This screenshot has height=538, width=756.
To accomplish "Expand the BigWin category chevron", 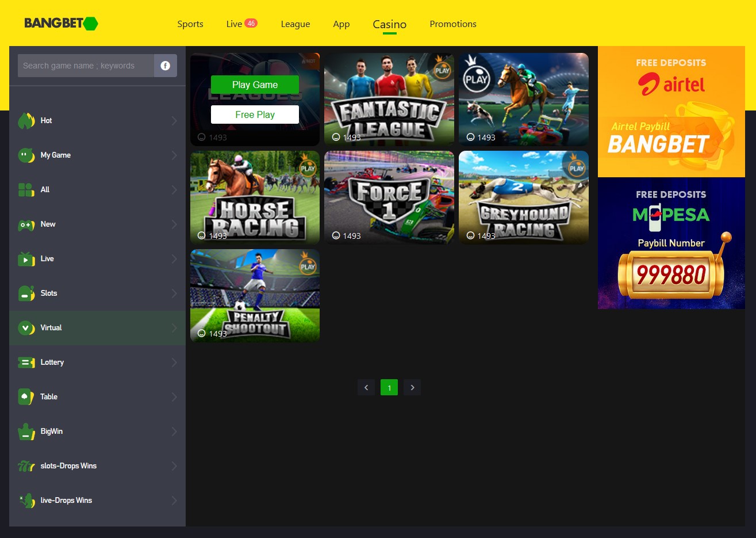I will (174, 432).
